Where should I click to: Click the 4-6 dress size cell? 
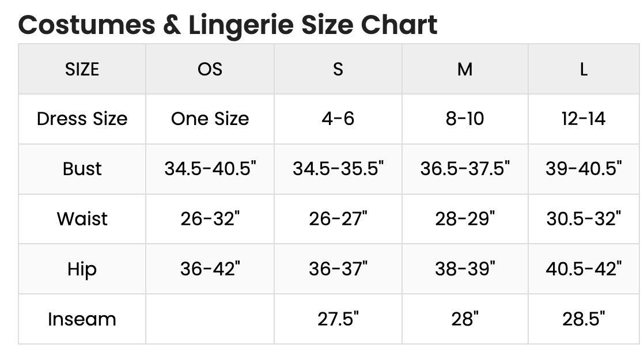coord(338,119)
